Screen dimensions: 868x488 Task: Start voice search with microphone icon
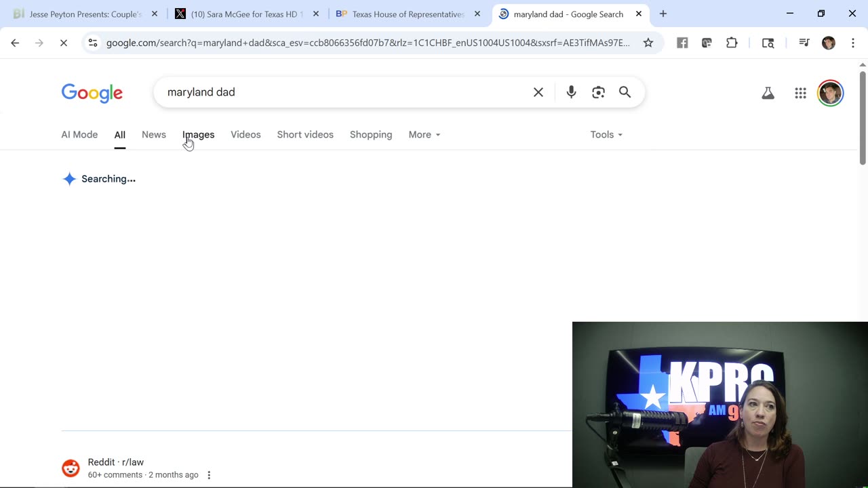571,92
